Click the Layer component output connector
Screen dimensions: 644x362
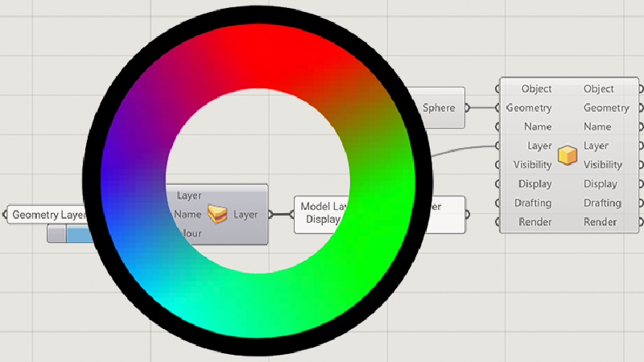tap(270, 215)
